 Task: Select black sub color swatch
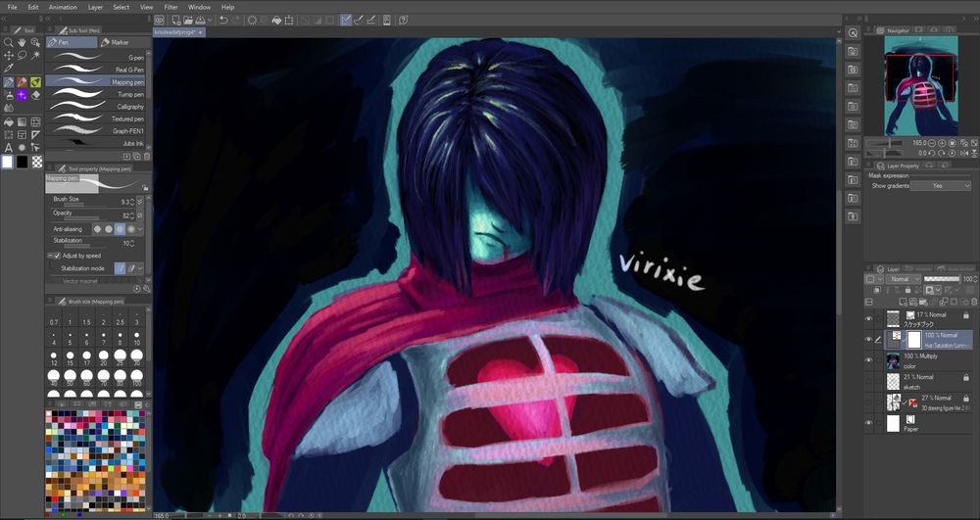pyautogui.click(x=23, y=163)
